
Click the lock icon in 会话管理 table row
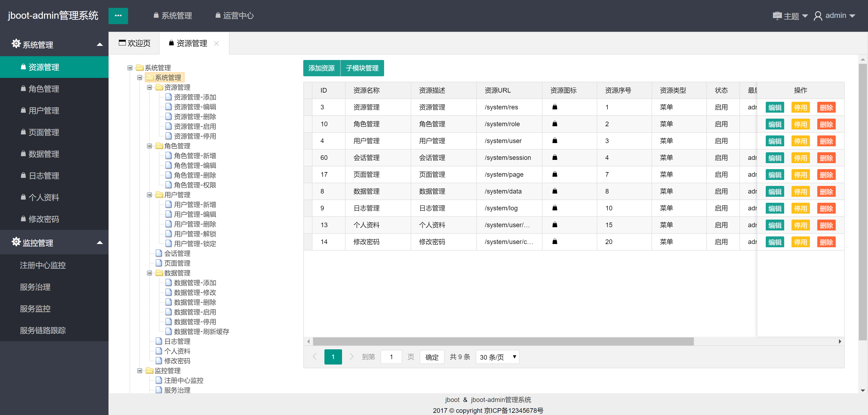coord(555,157)
